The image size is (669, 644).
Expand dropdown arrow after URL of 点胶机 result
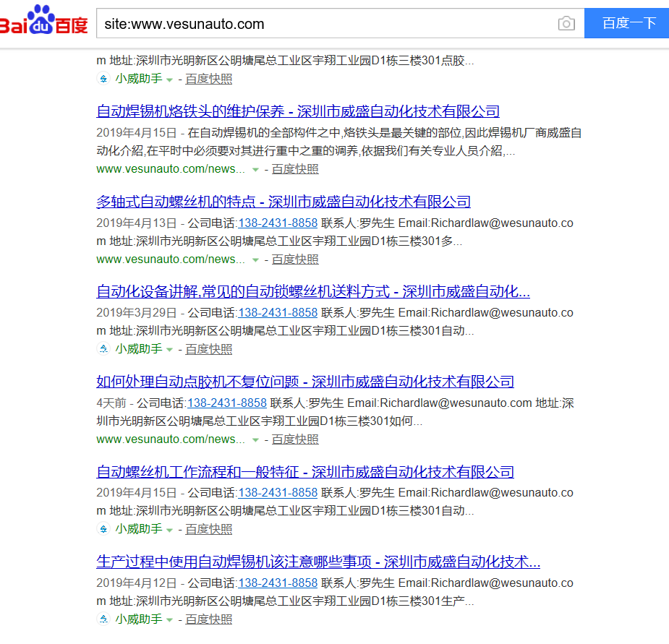[255, 439]
